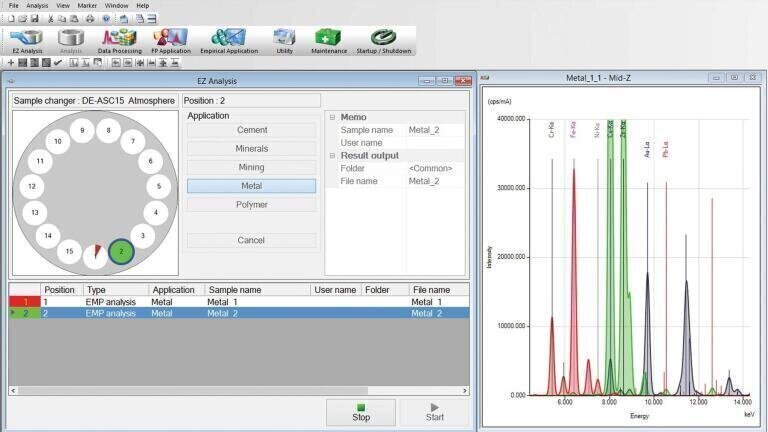Image resolution: width=768 pixels, height=432 pixels.
Task: Open the View menu
Action: click(x=63, y=5)
